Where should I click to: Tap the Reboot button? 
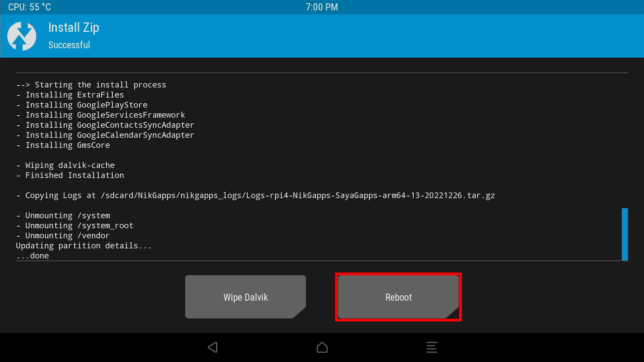(398, 297)
